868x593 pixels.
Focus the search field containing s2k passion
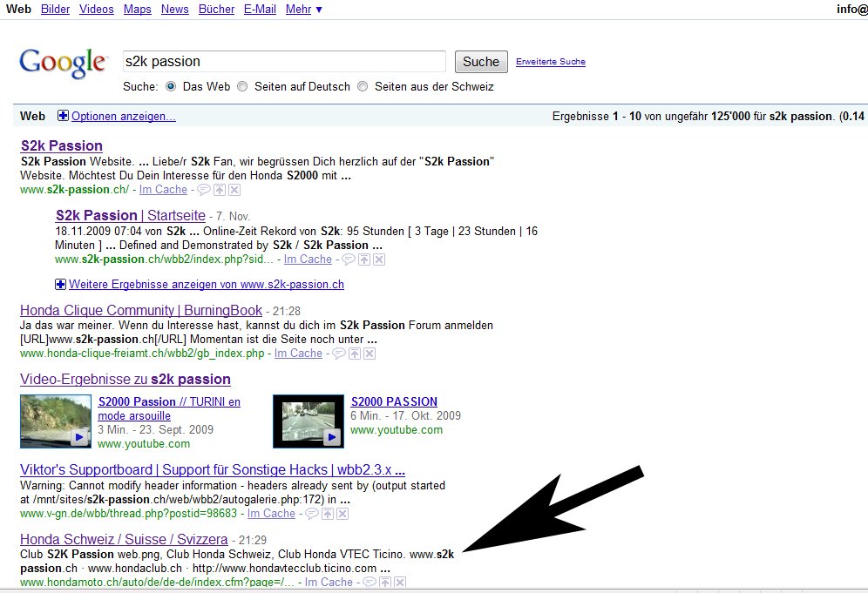284,62
